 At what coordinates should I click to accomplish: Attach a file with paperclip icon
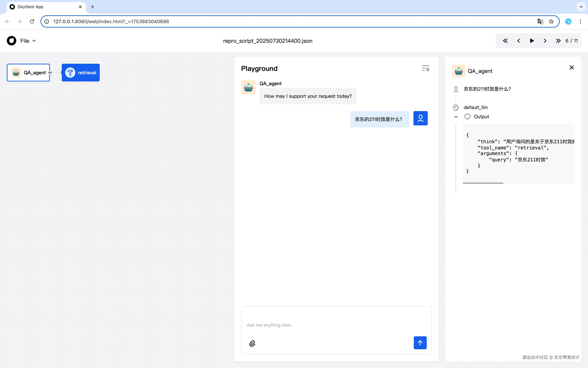pos(252,343)
